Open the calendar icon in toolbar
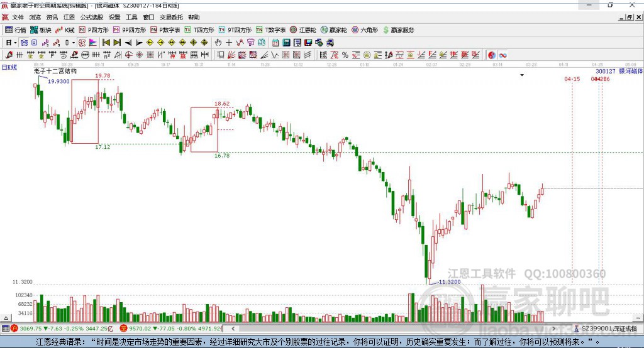The height and width of the screenshot is (348, 644). click(x=275, y=43)
